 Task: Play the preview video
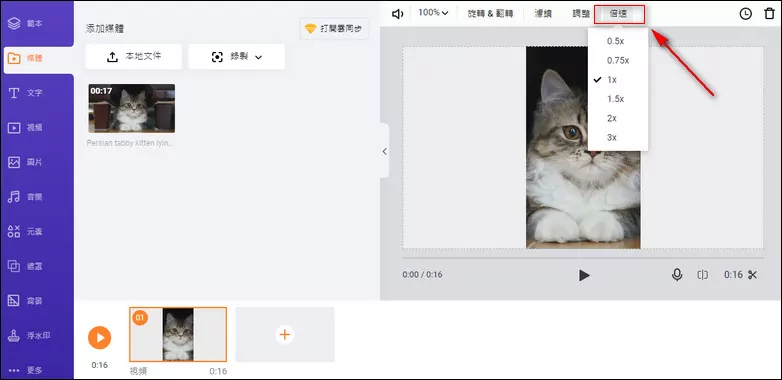click(x=584, y=275)
